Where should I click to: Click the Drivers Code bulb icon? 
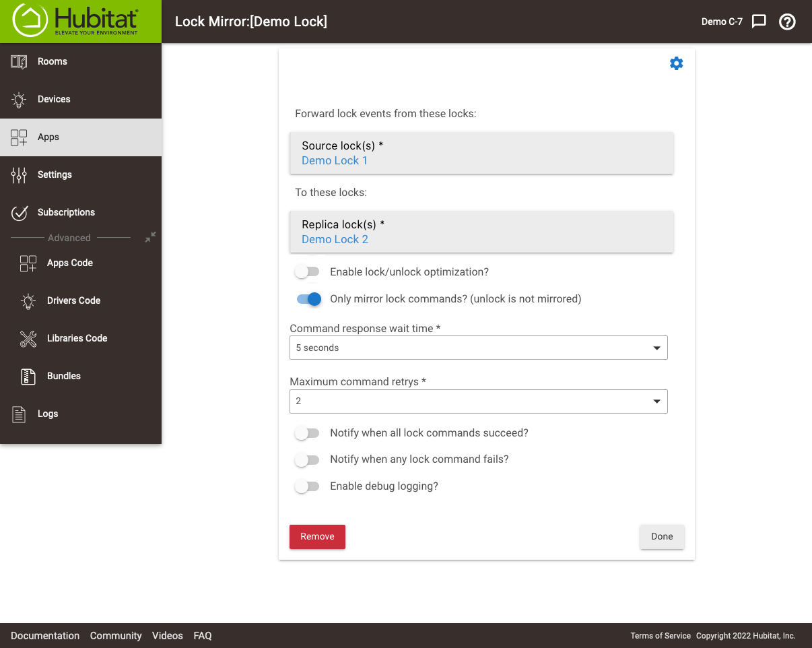coord(28,301)
